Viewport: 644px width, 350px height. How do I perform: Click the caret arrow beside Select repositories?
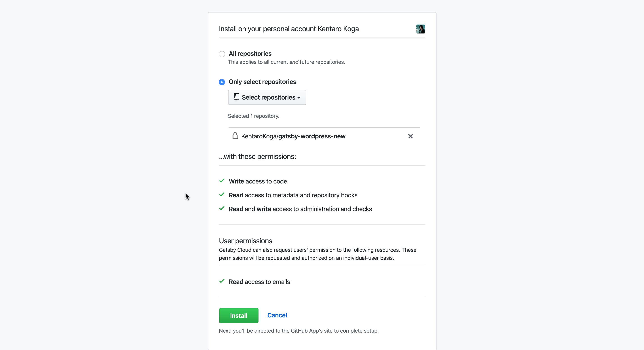pos(299,98)
